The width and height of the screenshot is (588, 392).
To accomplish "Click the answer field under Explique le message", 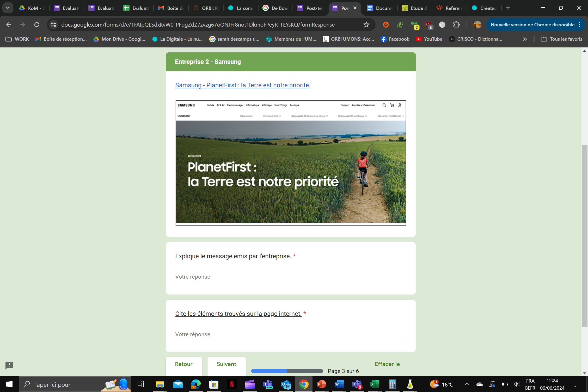I will (x=291, y=277).
